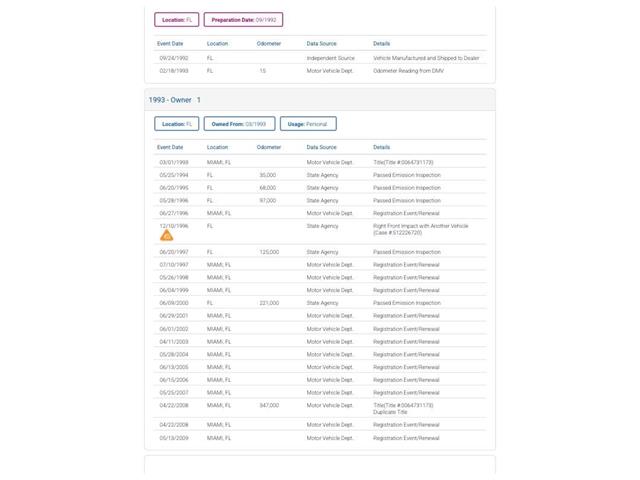640x480 pixels.
Task: Click the Data Source header in preparation table
Action: 322,44
